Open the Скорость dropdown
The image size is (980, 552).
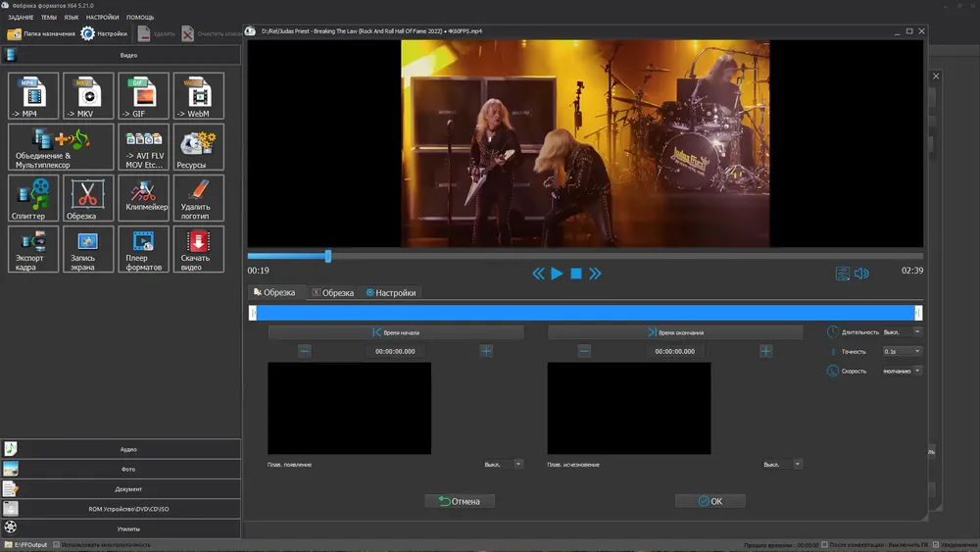pyautogui.click(x=903, y=371)
